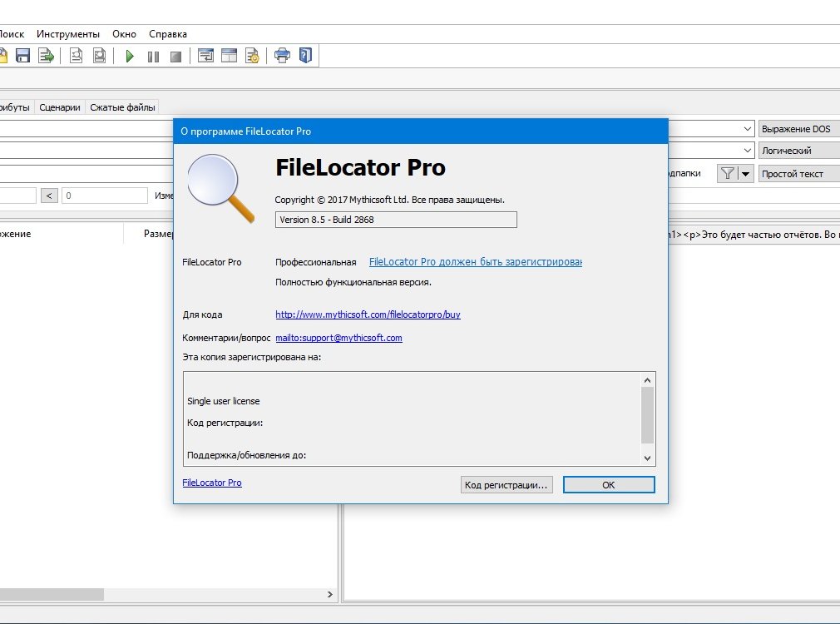Click the down arrow of registration info scrollbar
Viewport: 840px width, 624px height.
[x=647, y=458]
